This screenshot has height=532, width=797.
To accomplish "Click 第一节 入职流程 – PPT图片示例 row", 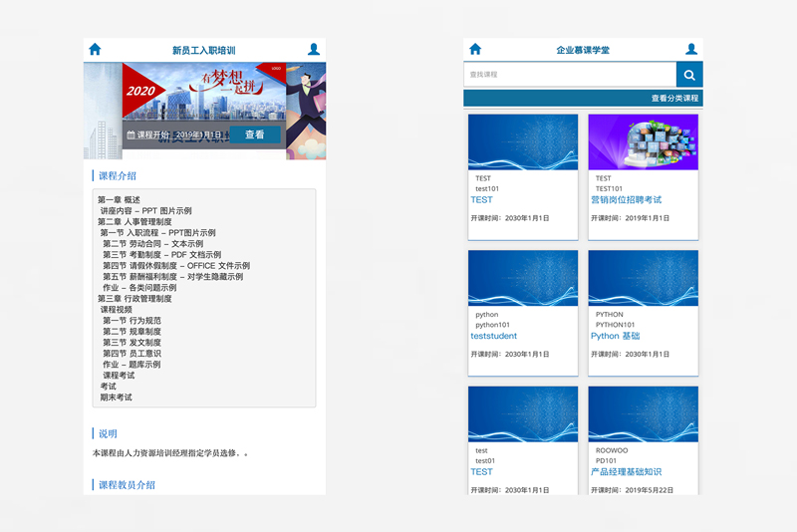I will click(x=157, y=233).
